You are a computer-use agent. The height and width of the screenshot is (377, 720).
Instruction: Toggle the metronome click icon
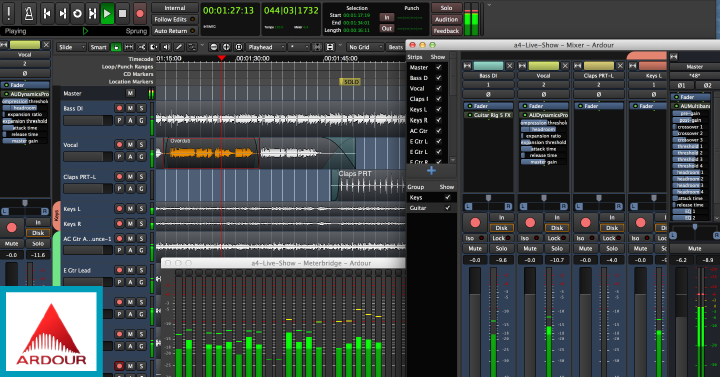tap(28, 12)
